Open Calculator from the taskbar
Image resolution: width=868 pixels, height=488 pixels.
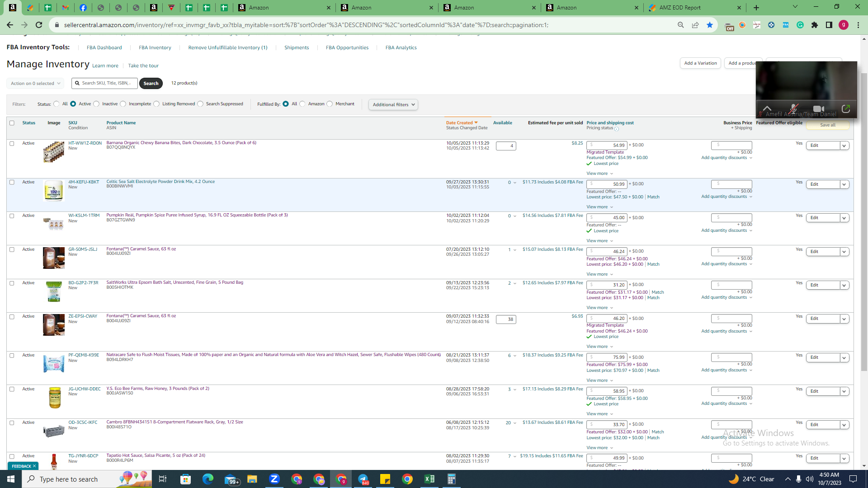point(451,479)
